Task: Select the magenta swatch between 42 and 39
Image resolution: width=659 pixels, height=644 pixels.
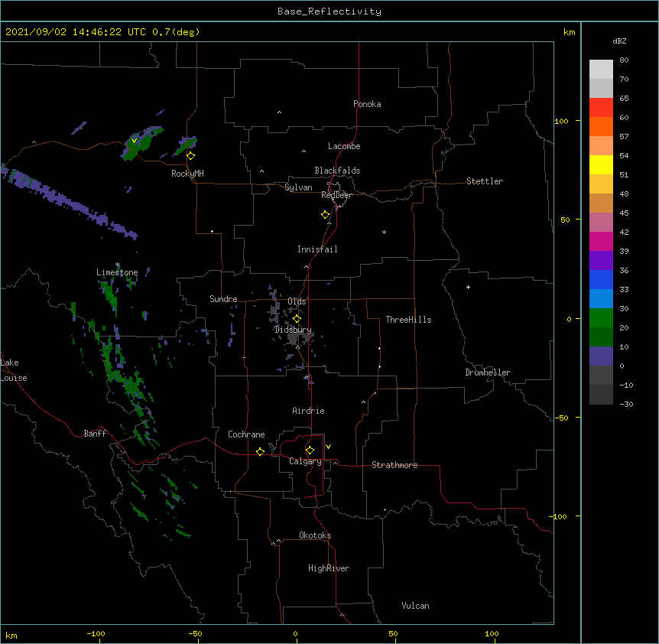Action: point(601,241)
